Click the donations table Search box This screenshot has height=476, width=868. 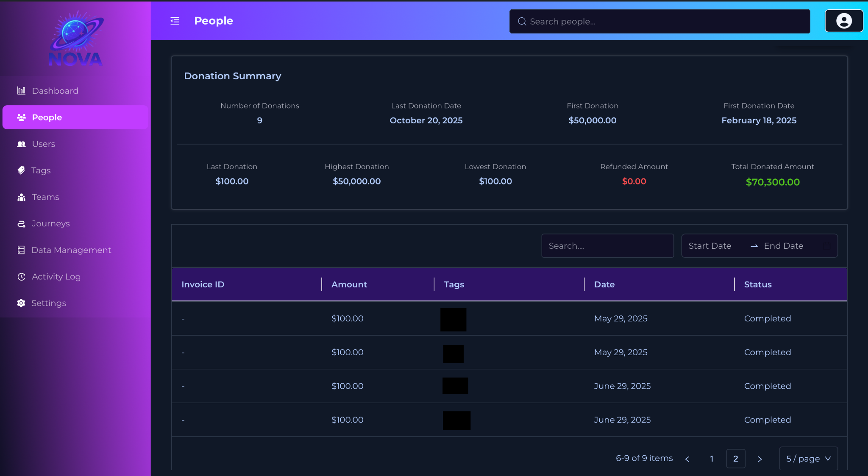coord(607,246)
